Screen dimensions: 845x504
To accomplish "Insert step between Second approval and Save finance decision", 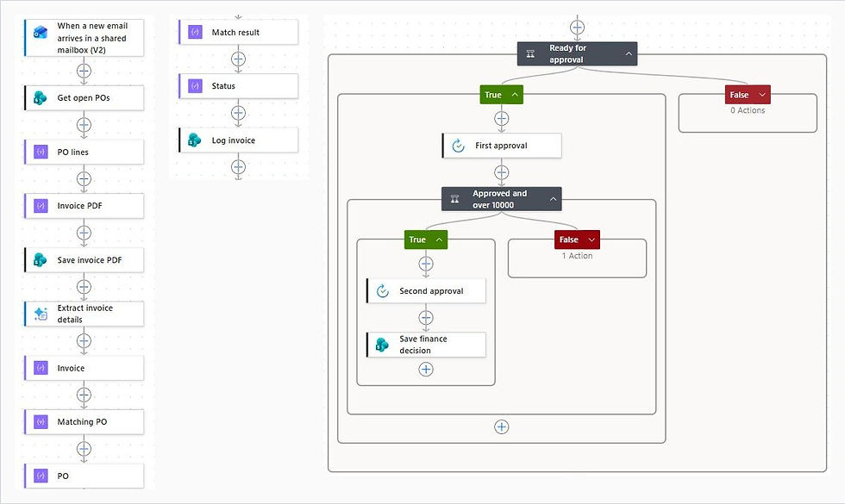I will (426, 318).
